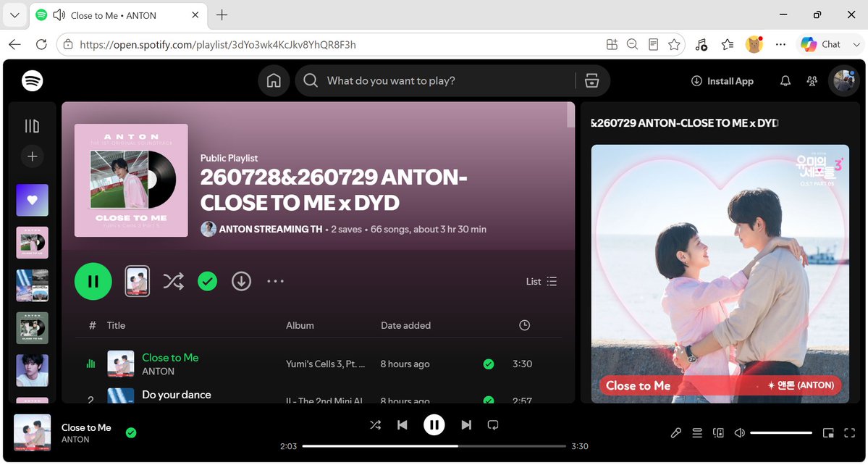The width and height of the screenshot is (868, 465).
Task: Open the browser media control icon
Action: pos(701,44)
